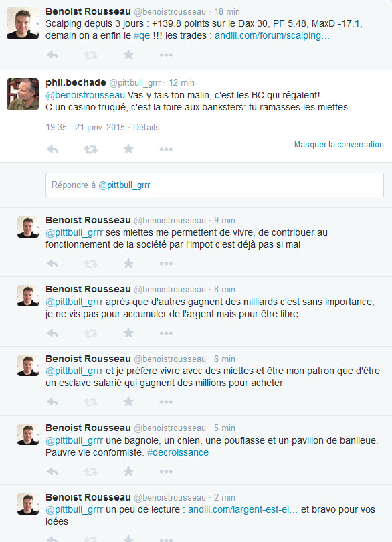
Task: Open the #decroissance hashtag
Action: [x=178, y=452]
